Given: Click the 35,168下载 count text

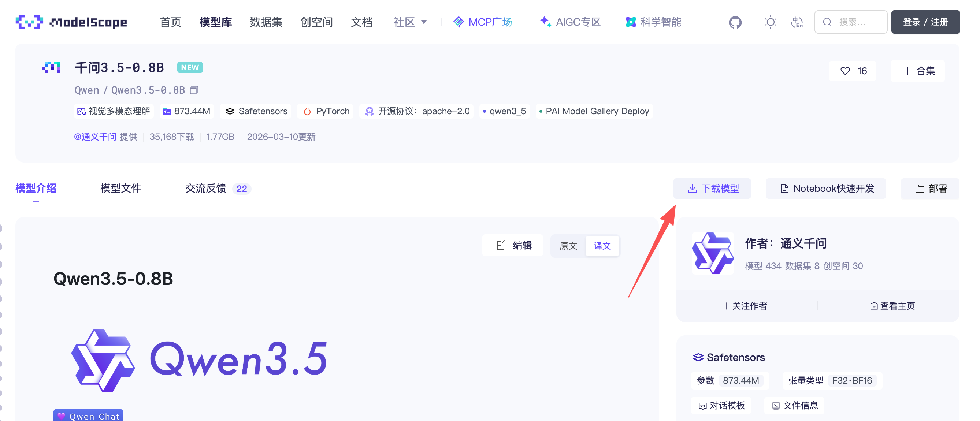Looking at the screenshot, I should [172, 137].
